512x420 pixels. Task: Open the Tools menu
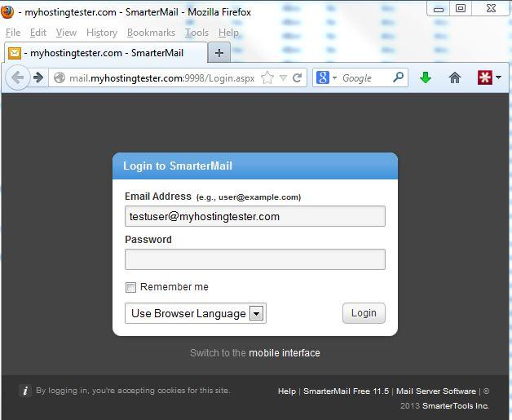(x=197, y=33)
